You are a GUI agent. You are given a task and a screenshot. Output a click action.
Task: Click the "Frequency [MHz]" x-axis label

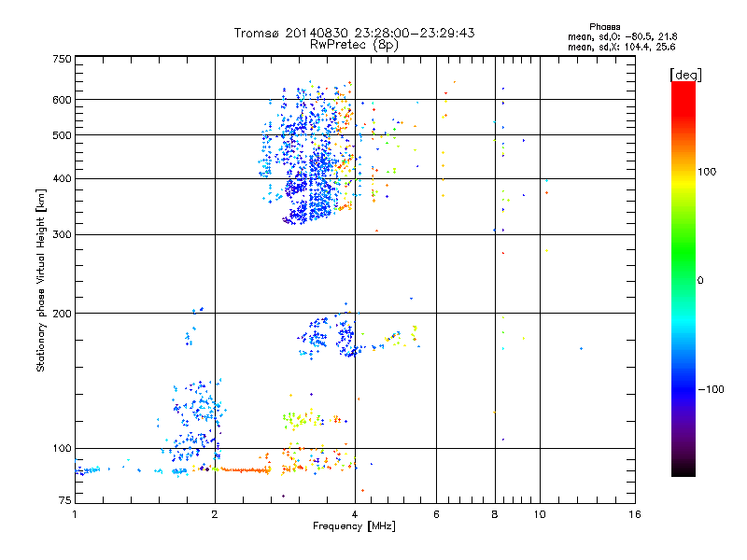pyautogui.click(x=354, y=526)
